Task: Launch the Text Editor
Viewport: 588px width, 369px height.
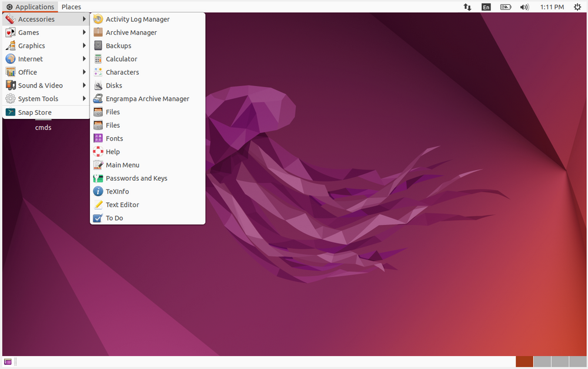Action: (121, 204)
